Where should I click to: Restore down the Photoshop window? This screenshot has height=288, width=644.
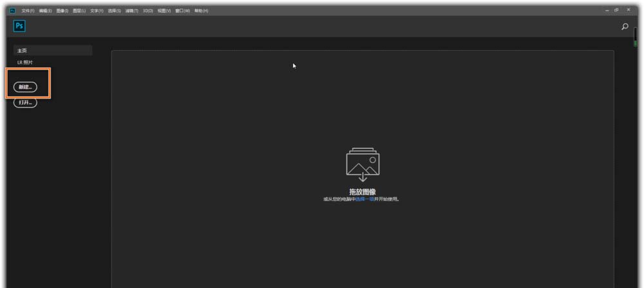coord(616,10)
